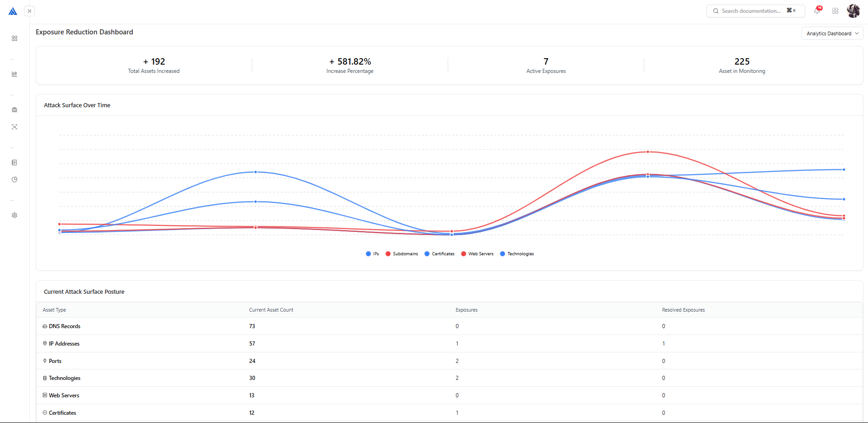Open the dashboard grid icon in the sidebar

click(15, 38)
